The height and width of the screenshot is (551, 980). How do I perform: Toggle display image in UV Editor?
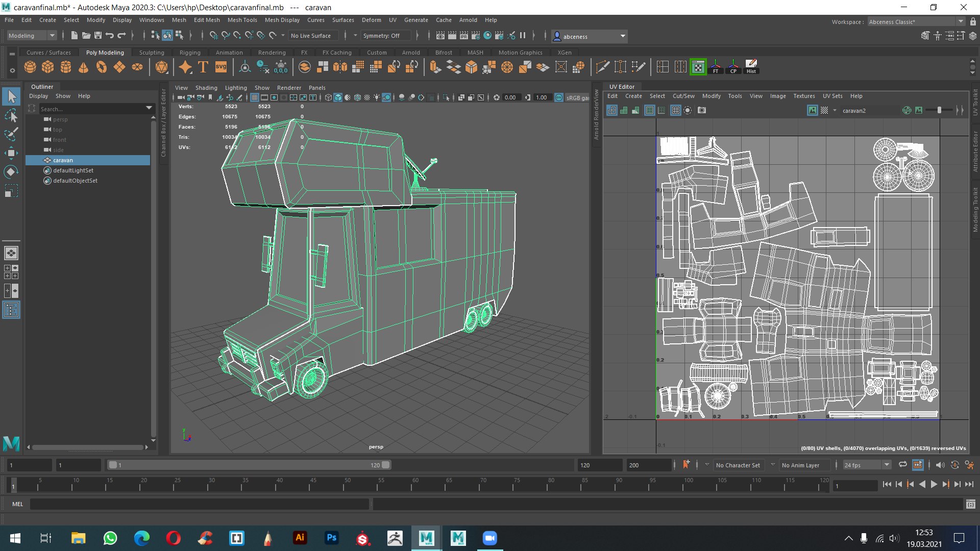click(812, 110)
